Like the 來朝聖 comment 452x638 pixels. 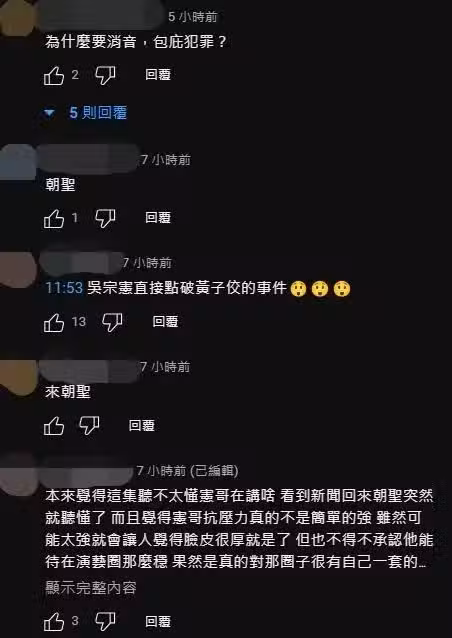54,426
